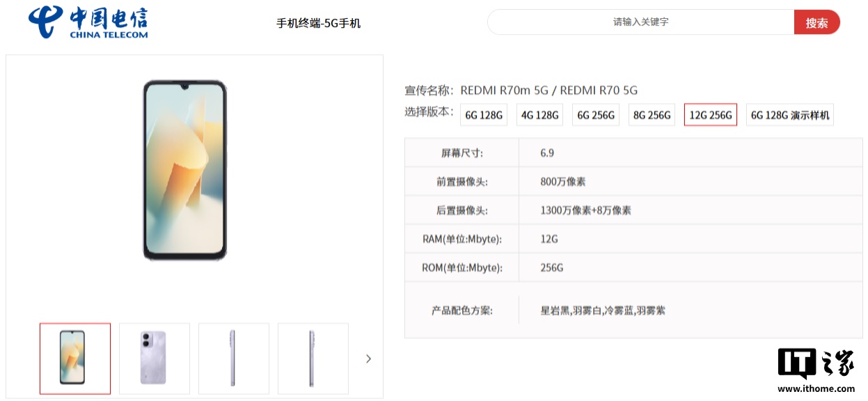Show next product thumbnails with arrow
The height and width of the screenshot is (401, 868).
coord(368,359)
